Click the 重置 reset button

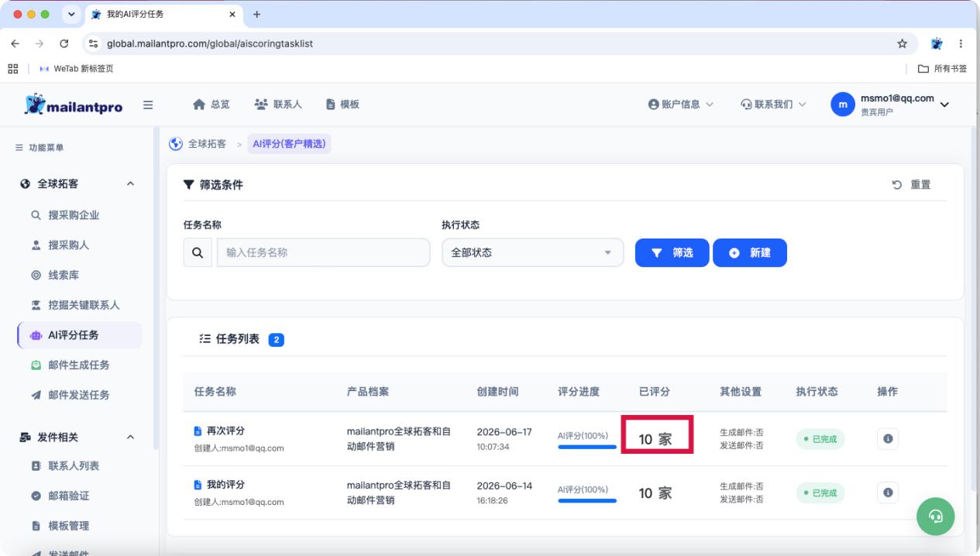[x=911, y=184]
